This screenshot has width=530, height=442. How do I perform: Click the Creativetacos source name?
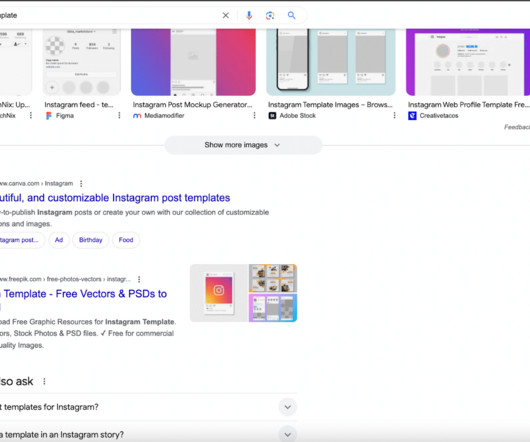click(439, 116)
